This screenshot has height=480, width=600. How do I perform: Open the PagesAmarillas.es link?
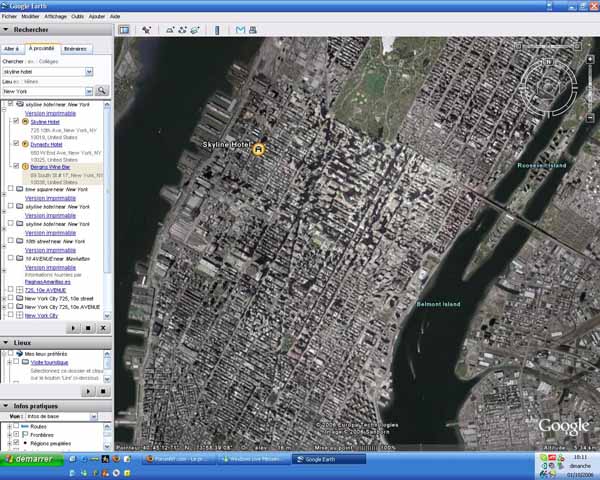pos(48,282)
